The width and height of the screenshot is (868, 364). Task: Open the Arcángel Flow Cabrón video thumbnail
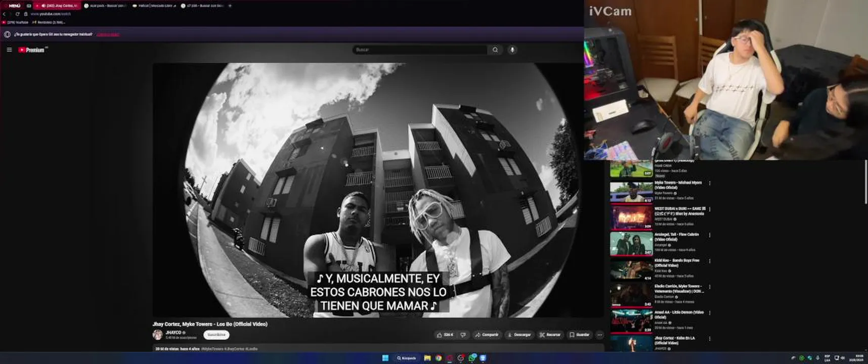point(631,244)
